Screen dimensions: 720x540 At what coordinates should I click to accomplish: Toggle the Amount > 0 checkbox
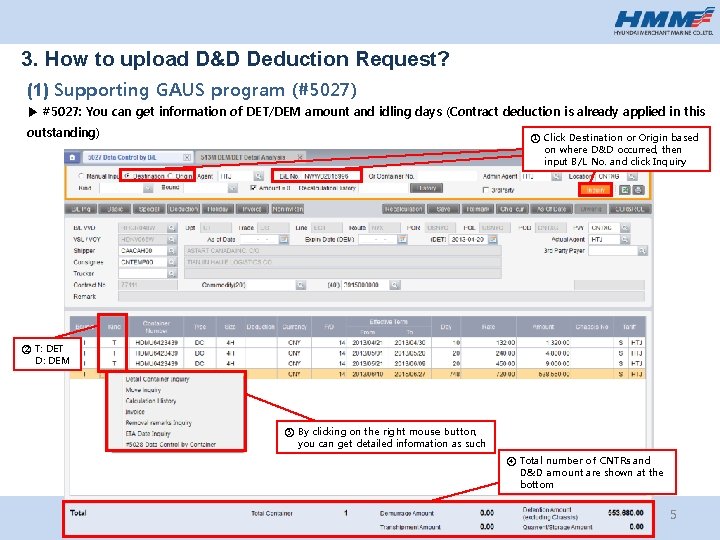[x=253, y=188]
